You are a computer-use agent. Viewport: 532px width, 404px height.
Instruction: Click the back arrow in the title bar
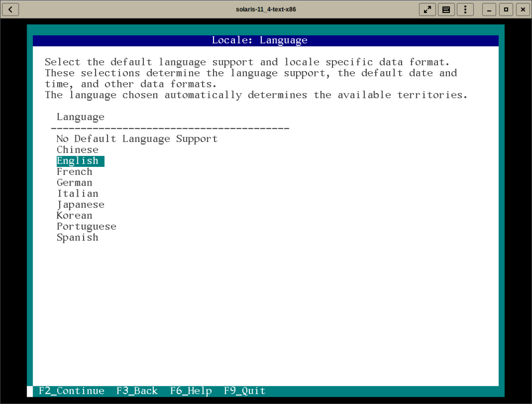(10, 9)
